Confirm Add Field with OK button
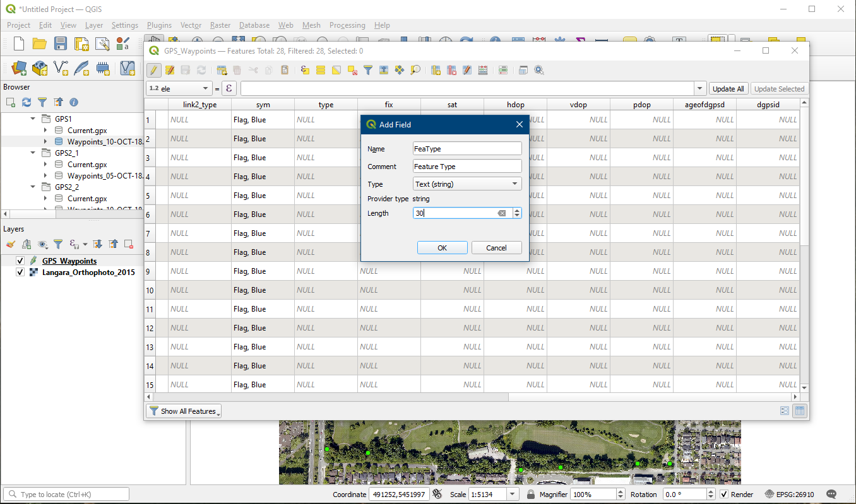This screenshot has width=856, height=504. coord(442,248)
